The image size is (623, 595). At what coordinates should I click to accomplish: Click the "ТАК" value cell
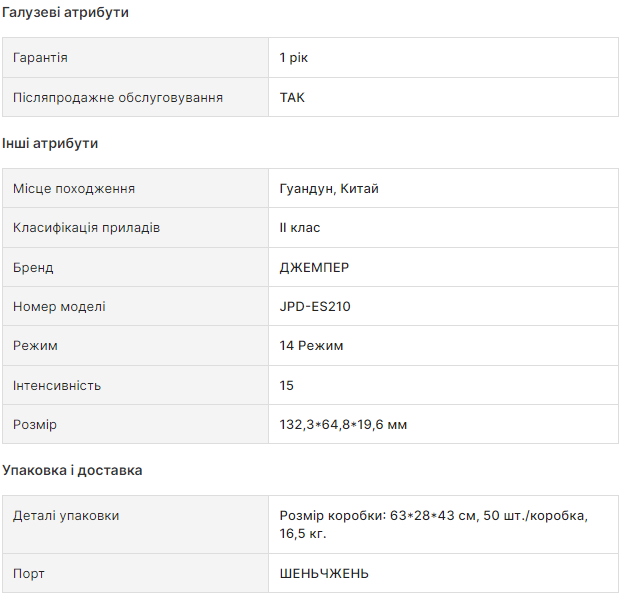tap(293, 98)
